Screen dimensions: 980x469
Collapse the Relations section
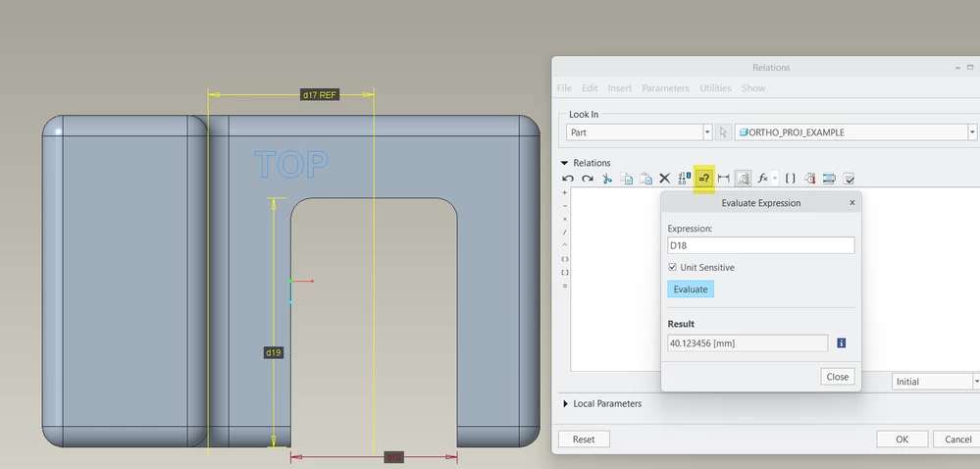pos(565,163)
